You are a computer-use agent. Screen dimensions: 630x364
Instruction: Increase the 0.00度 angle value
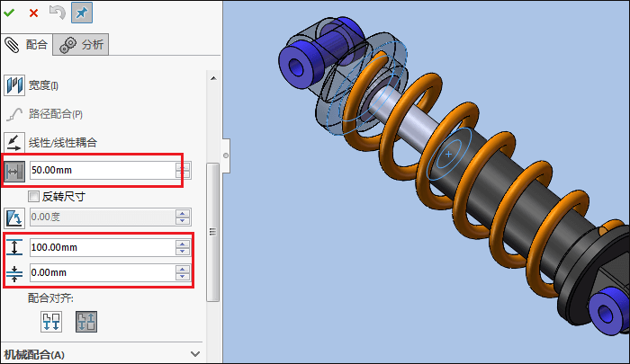coord(183,213)
